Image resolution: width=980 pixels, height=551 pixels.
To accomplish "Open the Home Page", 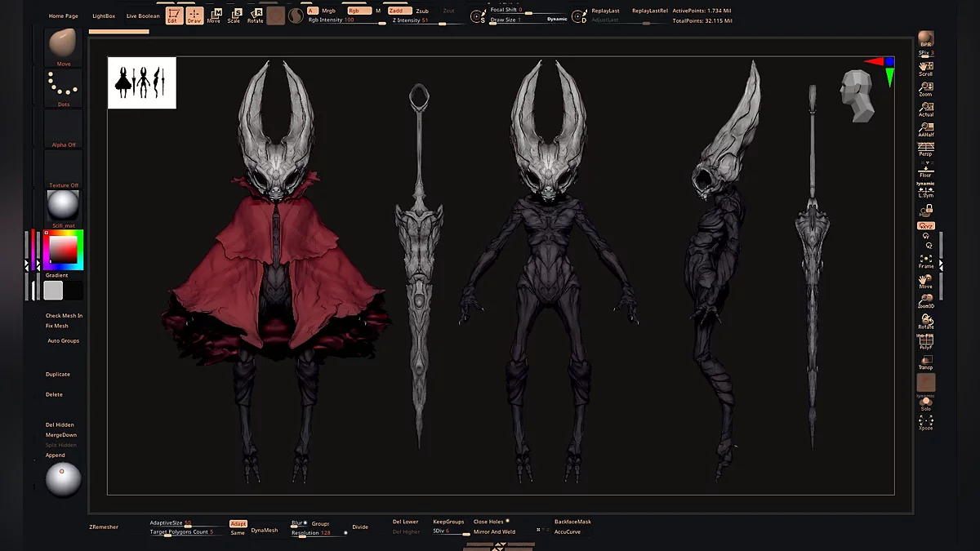I will [x=64, y=16].
